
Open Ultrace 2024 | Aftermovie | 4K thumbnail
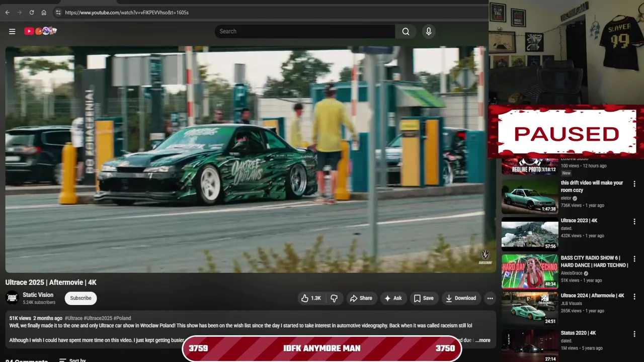[530, 309]
